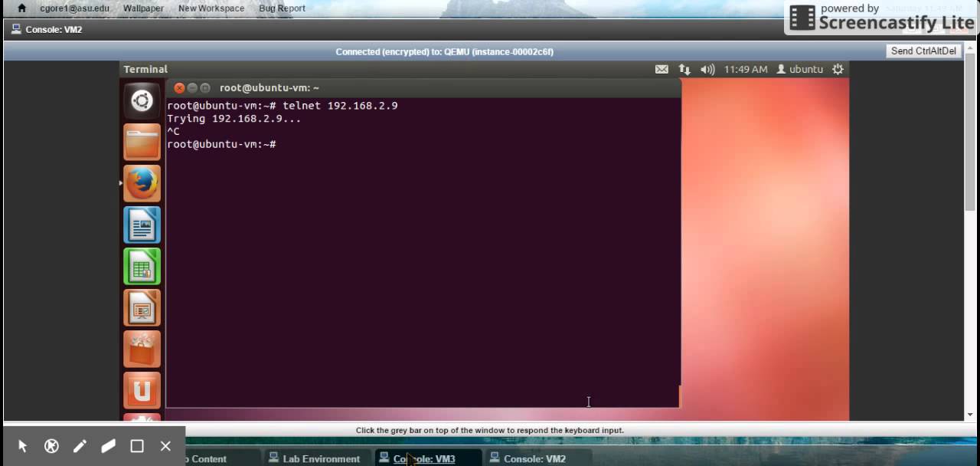Open the sound volume indicator

[707, 69]
